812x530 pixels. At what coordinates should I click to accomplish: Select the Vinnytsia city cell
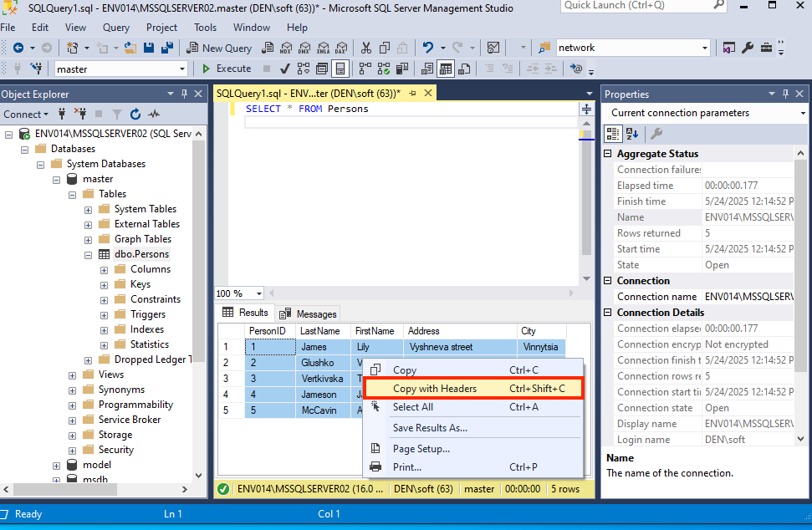coord(541,347)
